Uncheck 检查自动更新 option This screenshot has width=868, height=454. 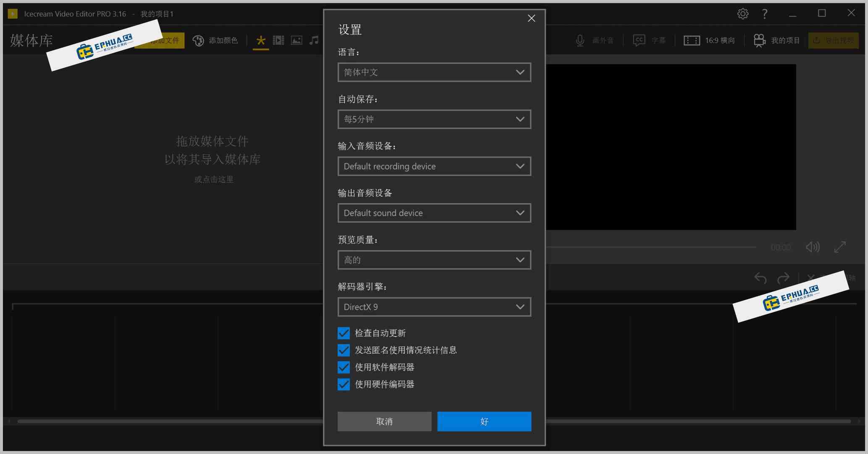343,333
